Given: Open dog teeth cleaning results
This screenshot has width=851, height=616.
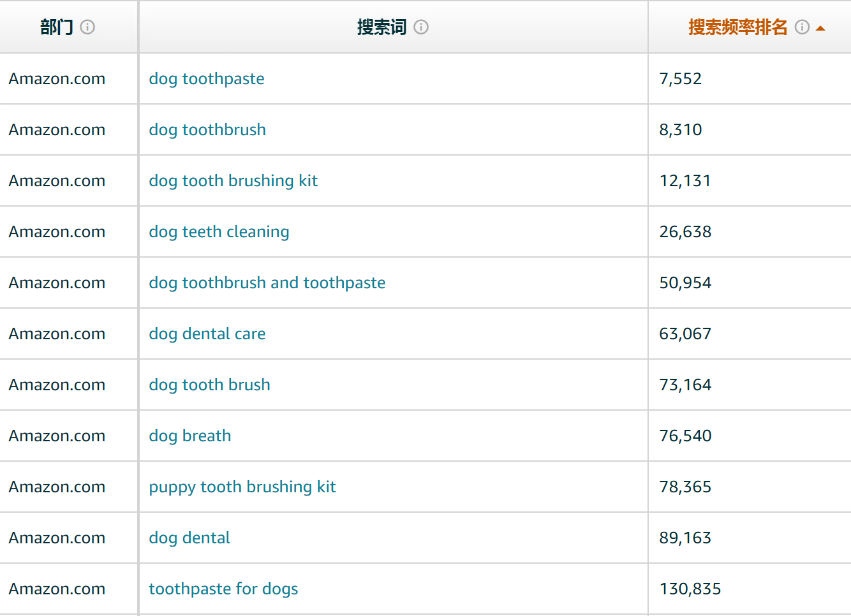Looking at the screenshot, I should pos(219,231).
